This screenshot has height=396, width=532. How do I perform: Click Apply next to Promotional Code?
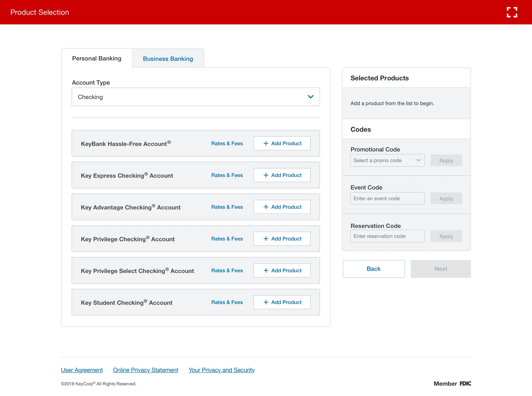(446, 161)
